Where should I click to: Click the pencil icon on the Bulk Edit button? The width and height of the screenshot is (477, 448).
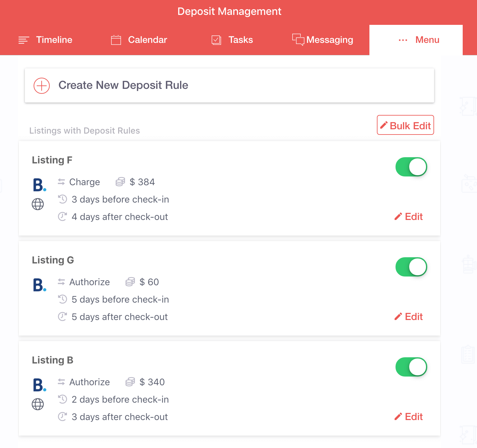point(384,125)
